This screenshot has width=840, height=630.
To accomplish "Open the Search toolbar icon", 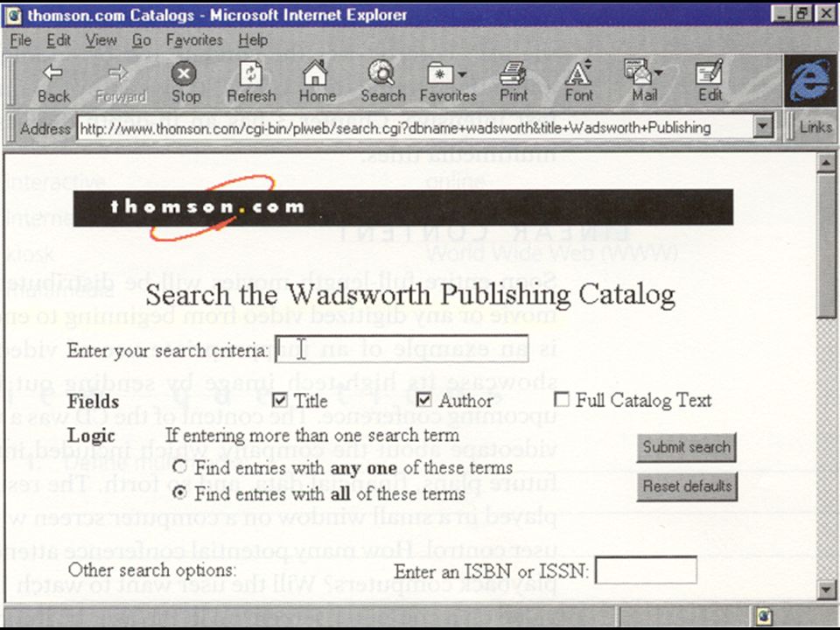I will tap(381, 73).
